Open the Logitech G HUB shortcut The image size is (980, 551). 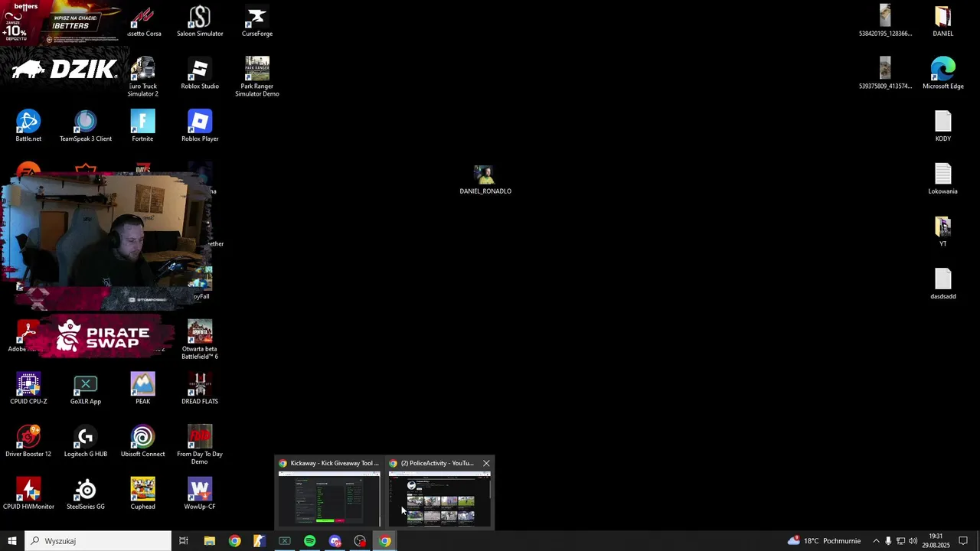tap(86, 442)
